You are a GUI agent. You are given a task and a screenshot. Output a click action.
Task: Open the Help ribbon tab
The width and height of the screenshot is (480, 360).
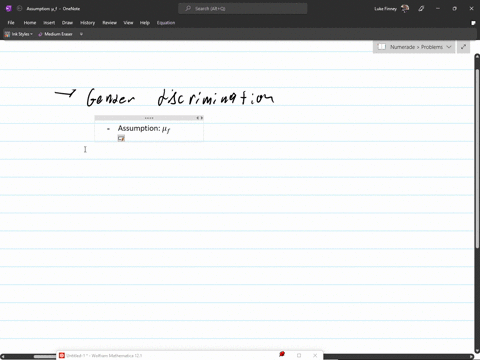click(145, 23)
